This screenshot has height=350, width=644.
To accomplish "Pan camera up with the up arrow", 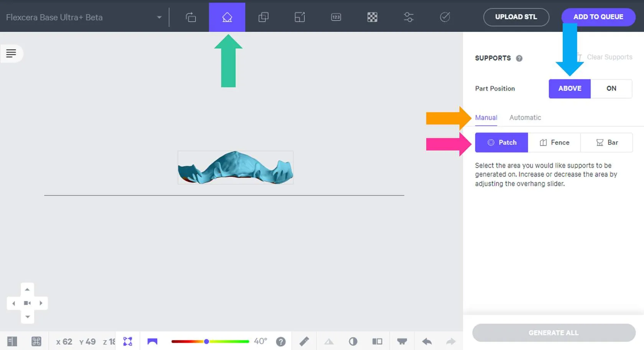I will click(27, 289).
